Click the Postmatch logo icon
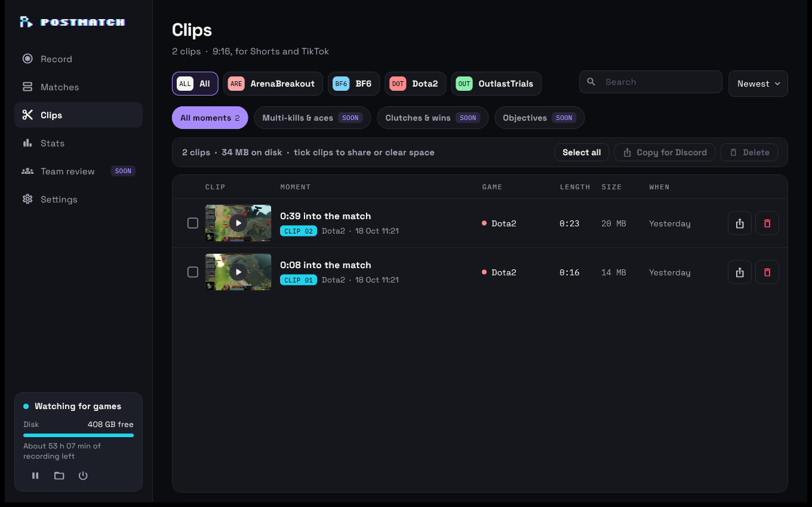Viewport: 812px width, 507px height. pos(26,22)
